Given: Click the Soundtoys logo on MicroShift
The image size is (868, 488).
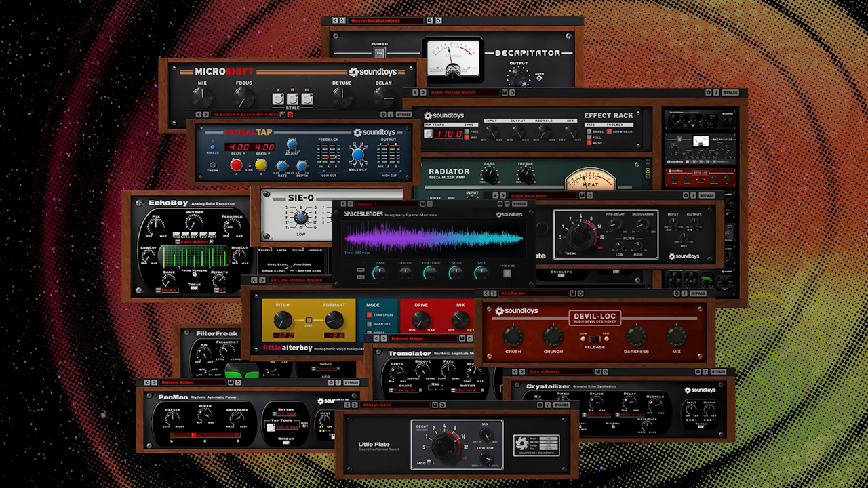Looking at the screenshot, I should [371, 73].
